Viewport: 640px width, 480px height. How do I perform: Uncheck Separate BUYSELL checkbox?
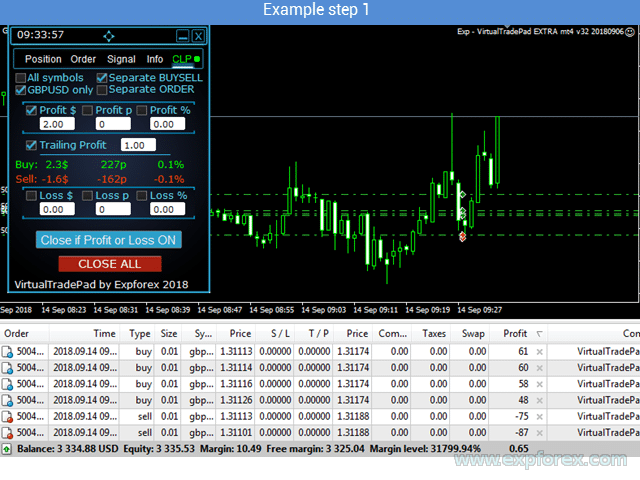click(x=102, y=78)
